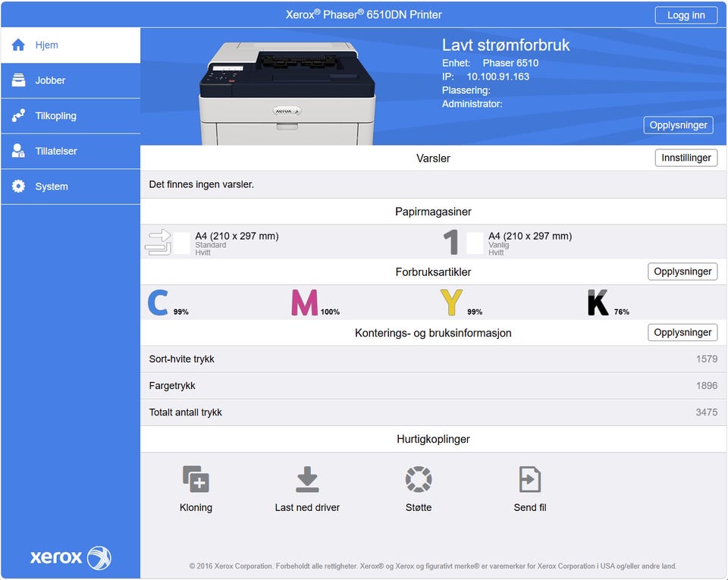Click the cyan C toner icon
Image resolution: width=728 pixels, height=580 pixels.
pos(158,303)
